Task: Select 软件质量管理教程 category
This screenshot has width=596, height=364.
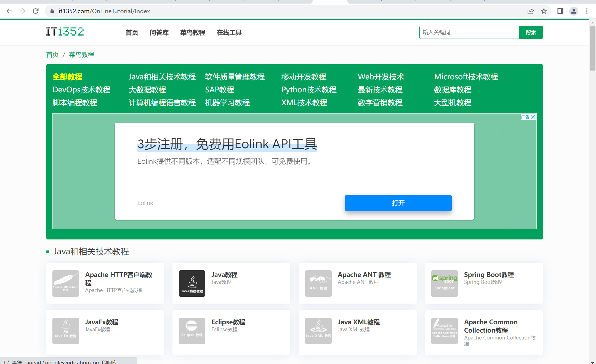Action: pyautogui.click(x=235, y=77)
